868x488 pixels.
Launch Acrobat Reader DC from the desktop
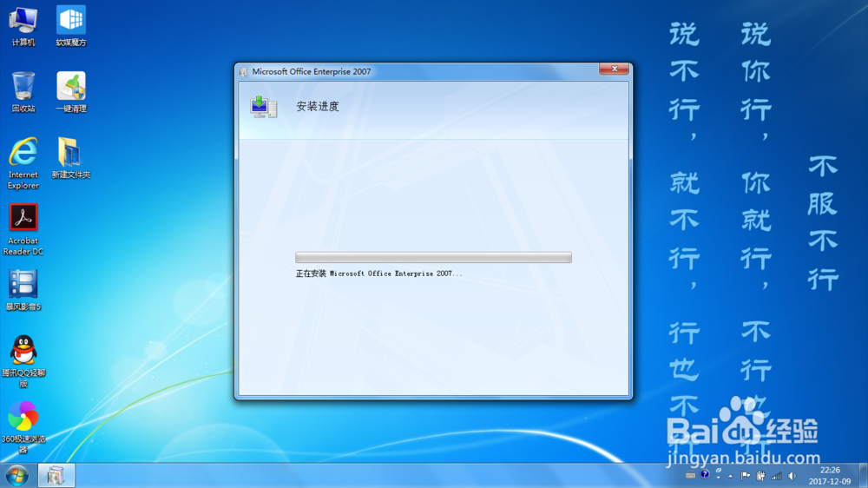coord(23,229)
